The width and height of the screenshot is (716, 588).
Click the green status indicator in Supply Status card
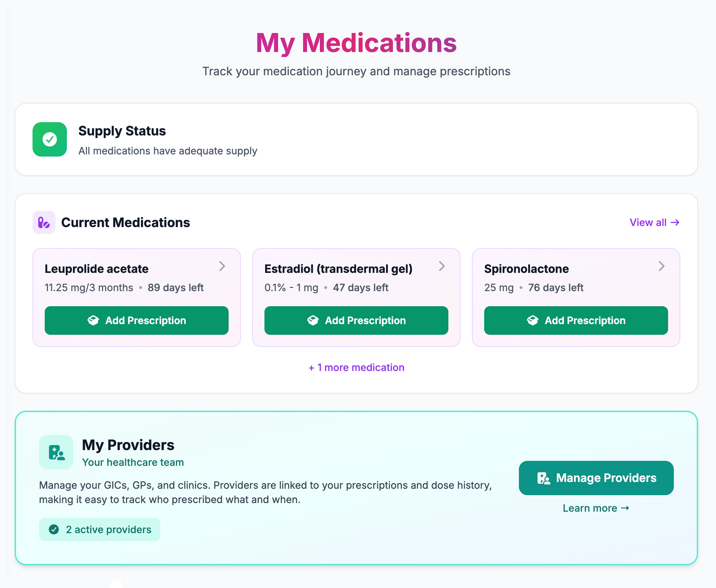coord(49,140)
